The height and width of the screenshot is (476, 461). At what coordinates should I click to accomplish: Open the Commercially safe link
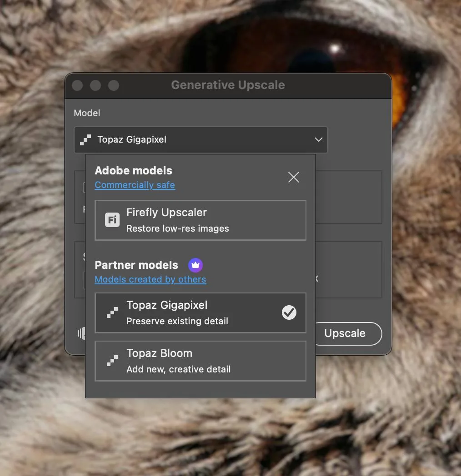[135, 185]
